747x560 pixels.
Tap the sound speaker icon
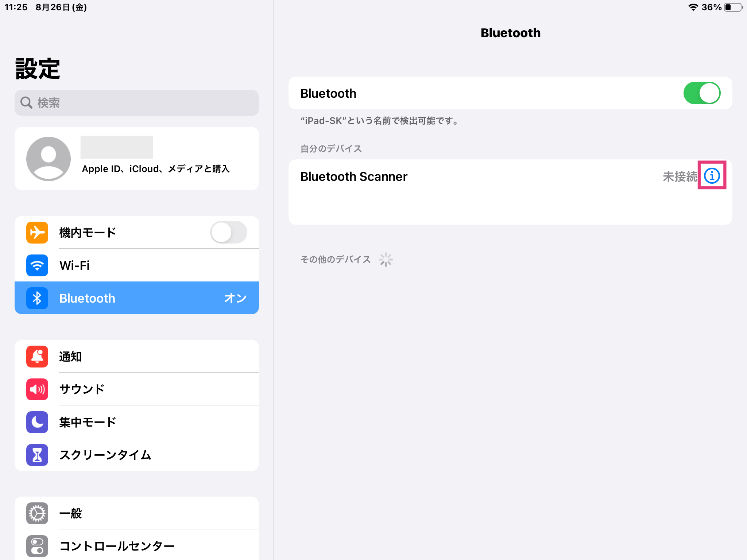click(x=37, y=389)
